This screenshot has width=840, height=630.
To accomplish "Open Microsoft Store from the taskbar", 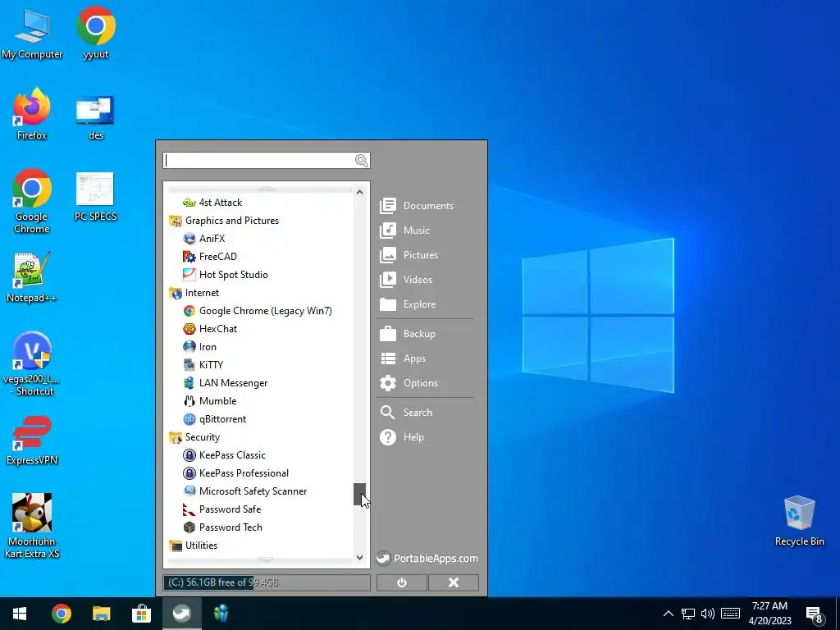I will coord(141,614).
